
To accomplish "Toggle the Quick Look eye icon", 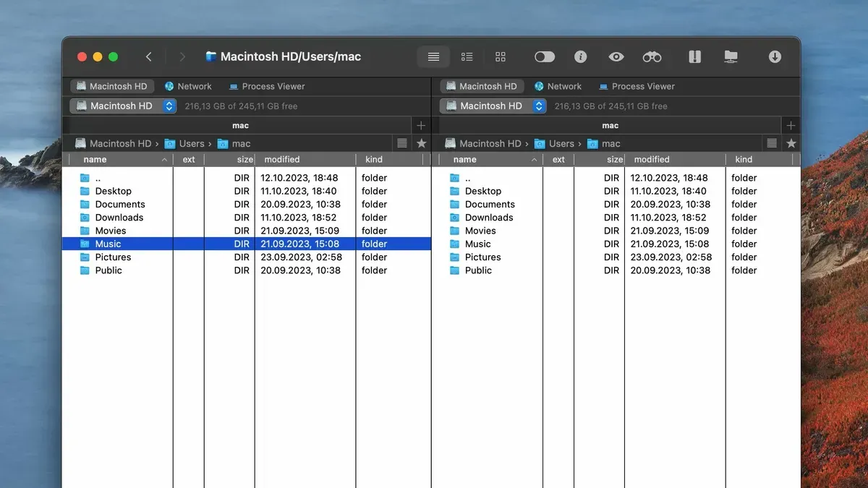I will point(616,56).
